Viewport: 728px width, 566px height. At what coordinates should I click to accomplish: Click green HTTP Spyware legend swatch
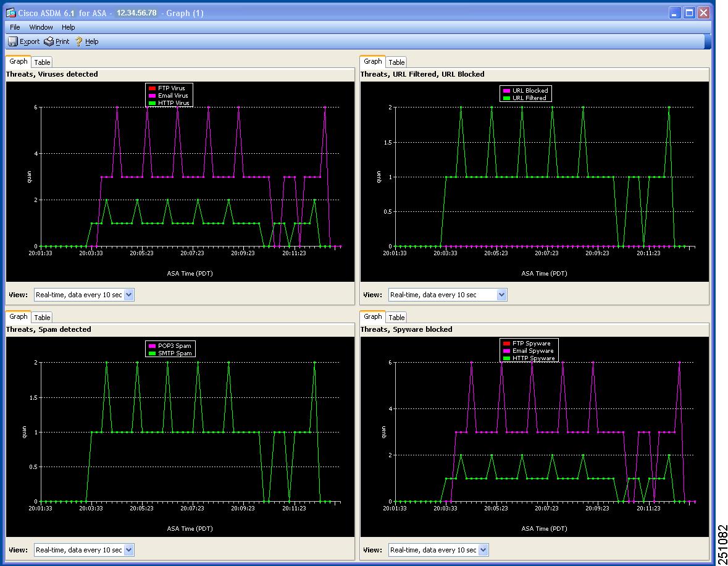[x=506, y=358]
